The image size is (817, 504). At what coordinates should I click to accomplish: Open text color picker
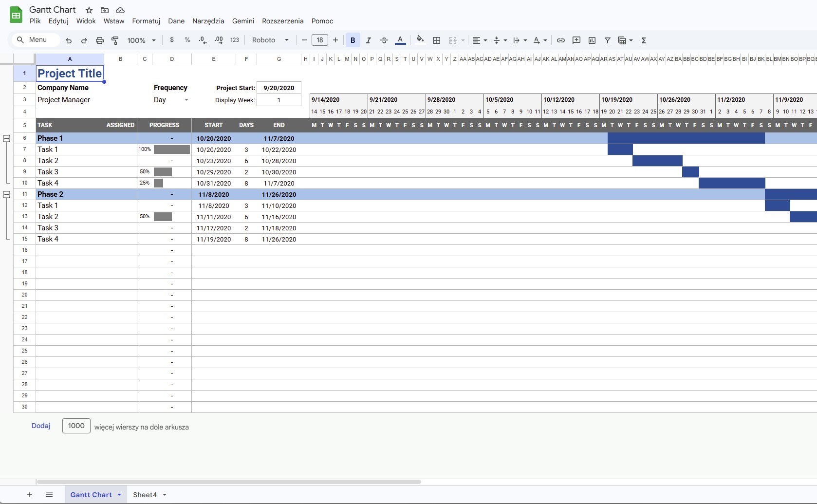tap(400, 40)
